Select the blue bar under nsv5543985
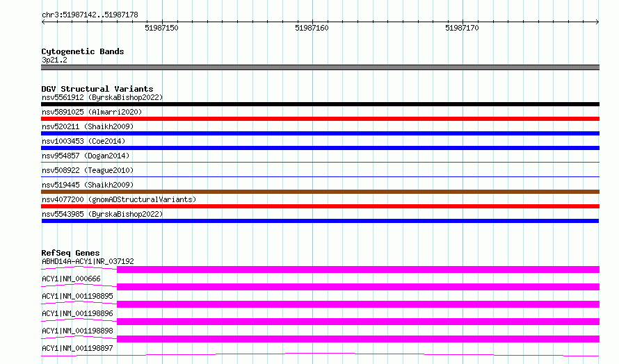Screen dimensions: 619x364 pos(320,221)
